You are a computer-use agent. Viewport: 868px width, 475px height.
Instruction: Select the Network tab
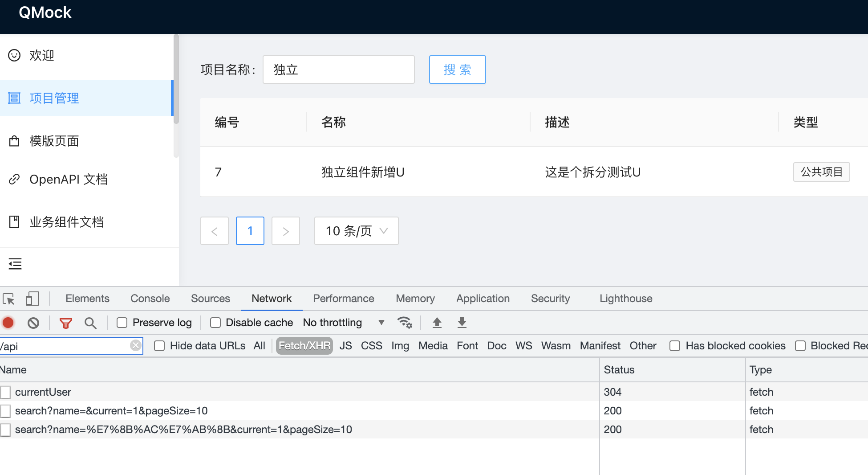272,299
